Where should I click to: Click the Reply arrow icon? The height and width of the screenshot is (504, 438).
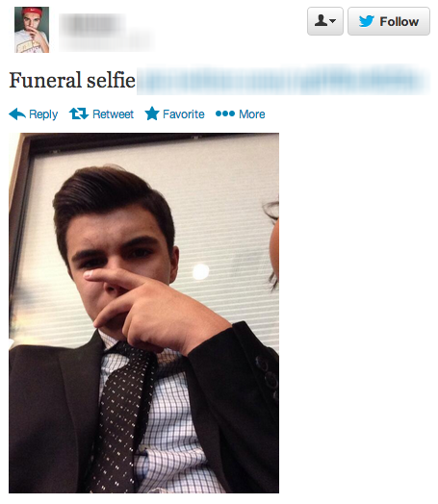tap(17, 114)
